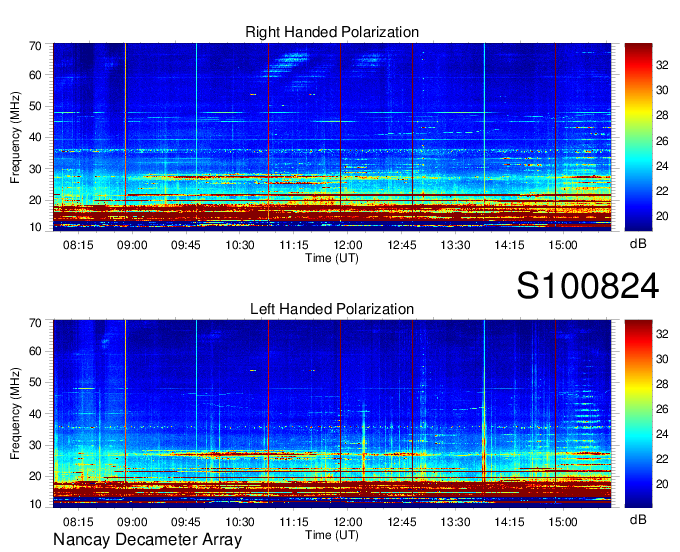This screenshot has width=680, height=552.
Task: Click "26" on the Left Handed color scale
Action: click(662, 409)
